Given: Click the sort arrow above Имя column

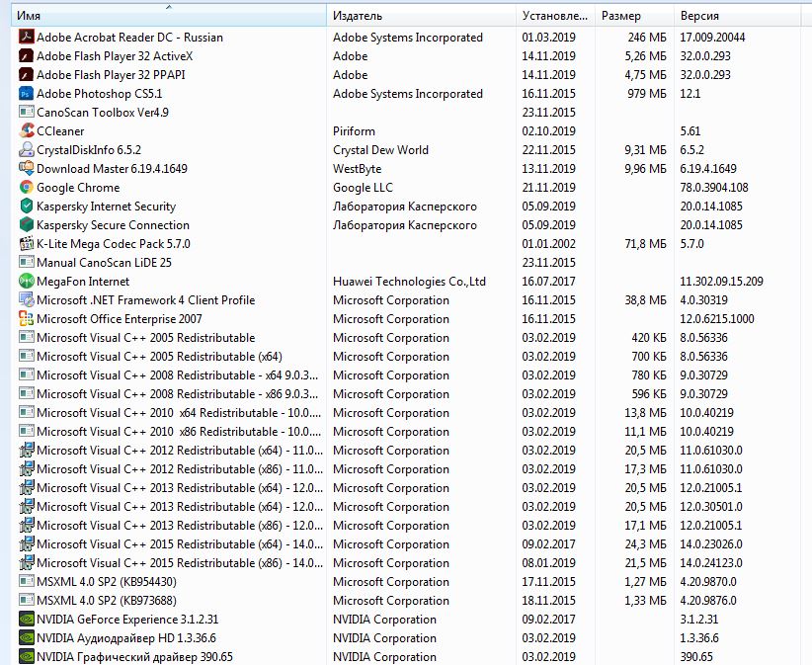Looking at the screenshot, I should pos(168,7).
